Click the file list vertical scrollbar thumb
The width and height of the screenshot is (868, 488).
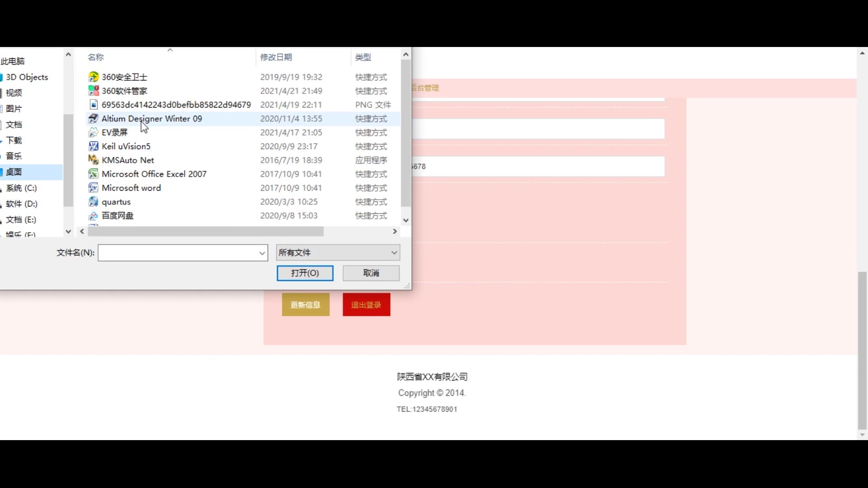tap(406, 133)
